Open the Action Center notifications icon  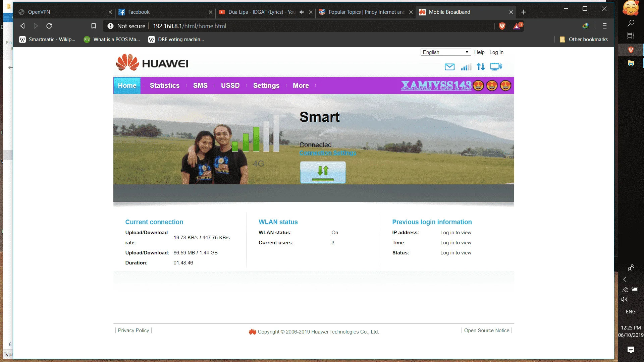click(x=631, y=350)
